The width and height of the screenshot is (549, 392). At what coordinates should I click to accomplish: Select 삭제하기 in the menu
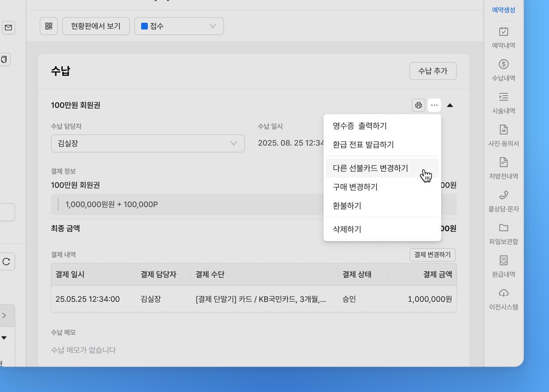coord(347,229)
